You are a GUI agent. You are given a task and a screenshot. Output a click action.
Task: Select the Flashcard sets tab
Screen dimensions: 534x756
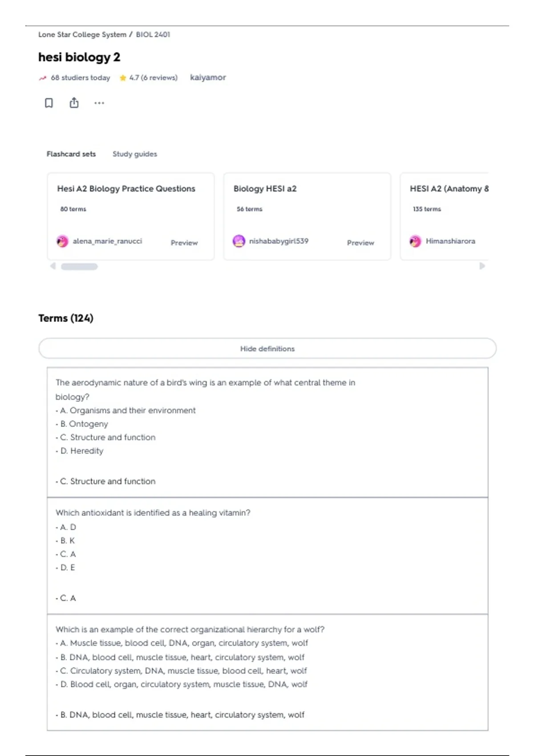click(71, 154)
